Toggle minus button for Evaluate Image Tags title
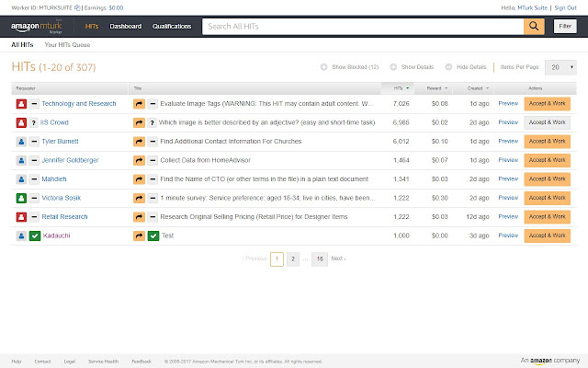The width and height of the screenshot is (588, 368). (x=153, y=104)
